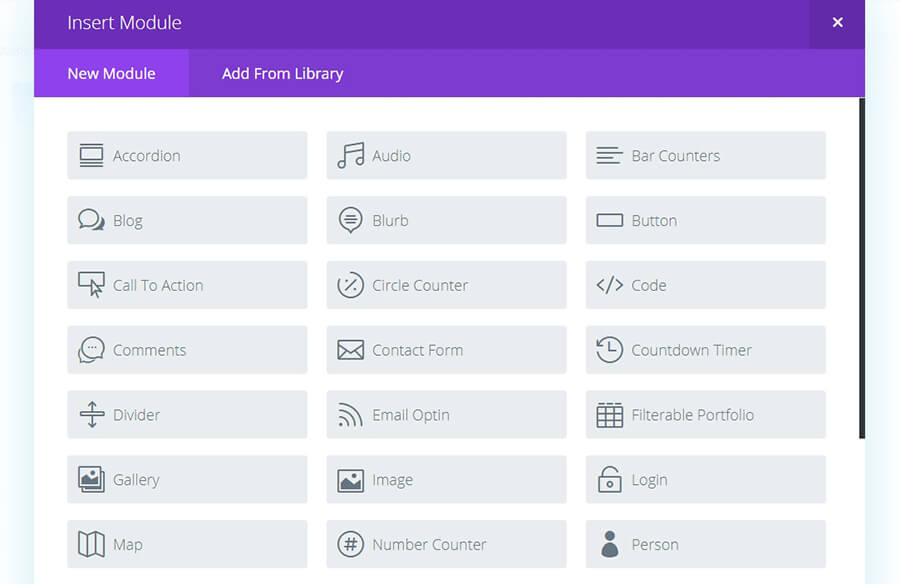Insert a Blurb module

(446, 220)
